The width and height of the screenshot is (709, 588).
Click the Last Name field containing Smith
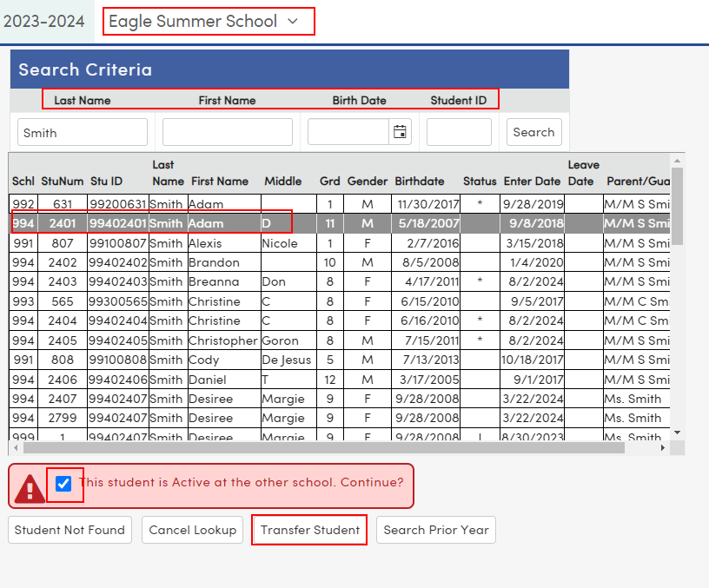point(82,132)
